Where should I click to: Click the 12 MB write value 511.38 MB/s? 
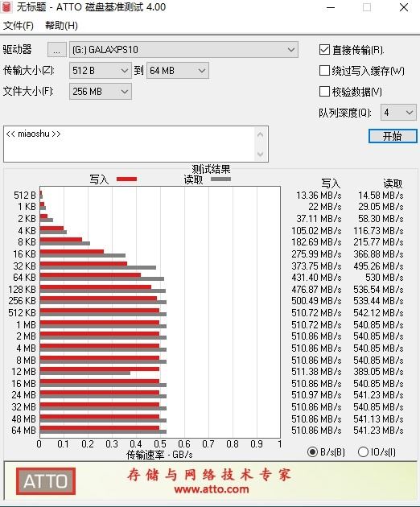tap(316, 372)
